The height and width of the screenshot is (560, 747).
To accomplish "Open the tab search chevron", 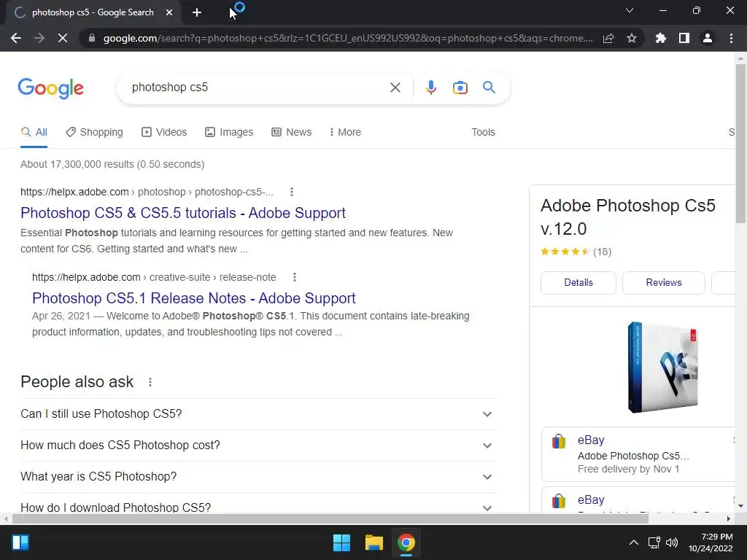I will pos(630,10).
